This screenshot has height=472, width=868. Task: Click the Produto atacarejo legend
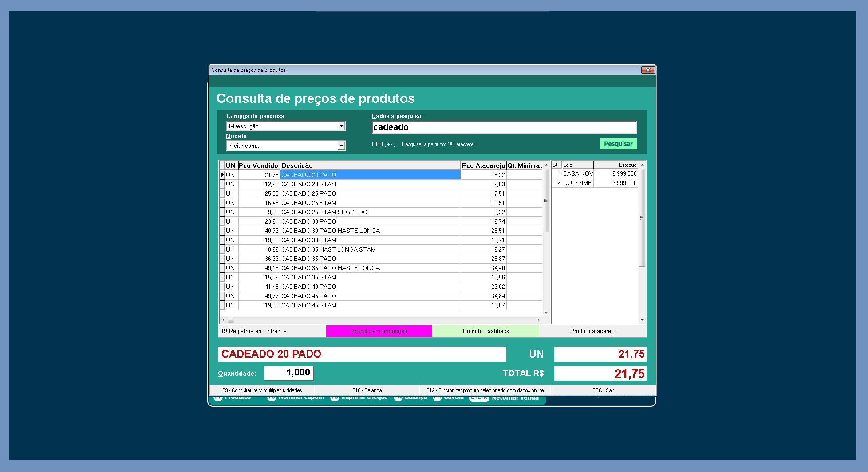point(593,331)
